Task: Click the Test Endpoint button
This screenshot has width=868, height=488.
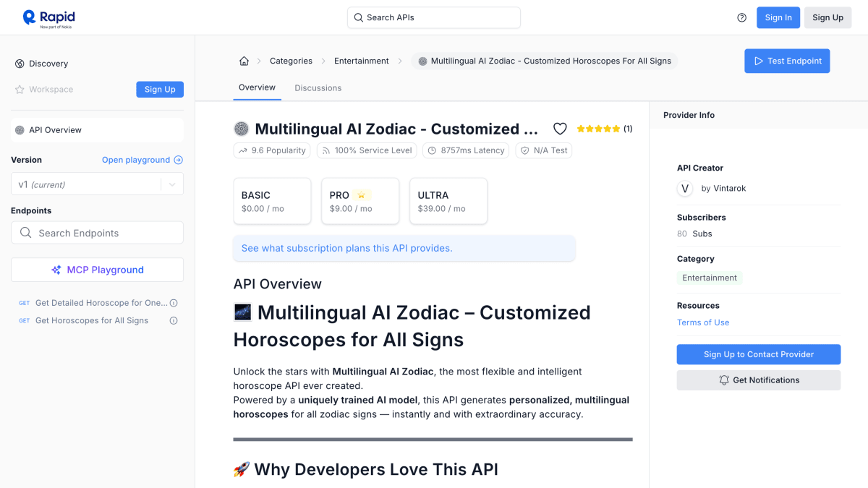Action: 787,61
